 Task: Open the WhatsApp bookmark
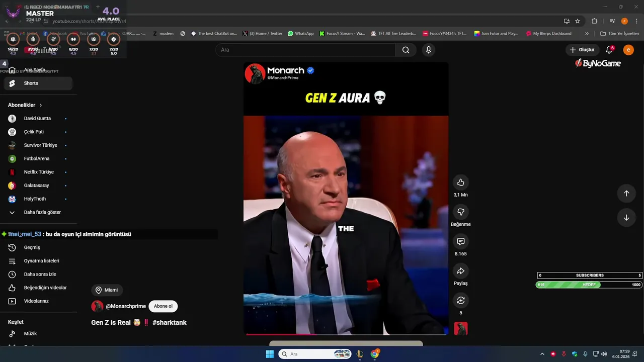point(301,34)
